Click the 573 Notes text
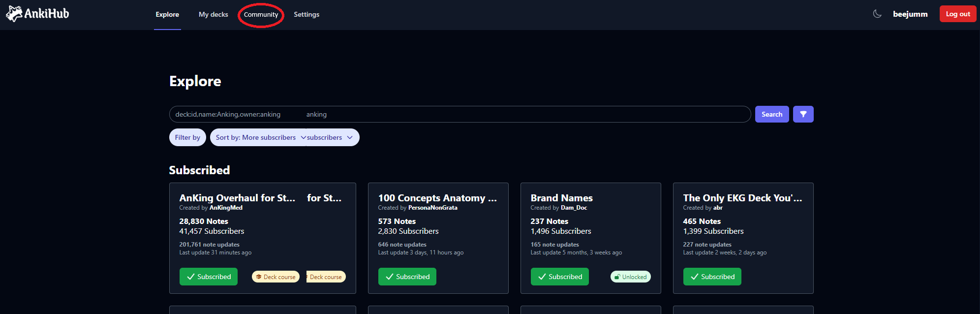 (397, 221)
